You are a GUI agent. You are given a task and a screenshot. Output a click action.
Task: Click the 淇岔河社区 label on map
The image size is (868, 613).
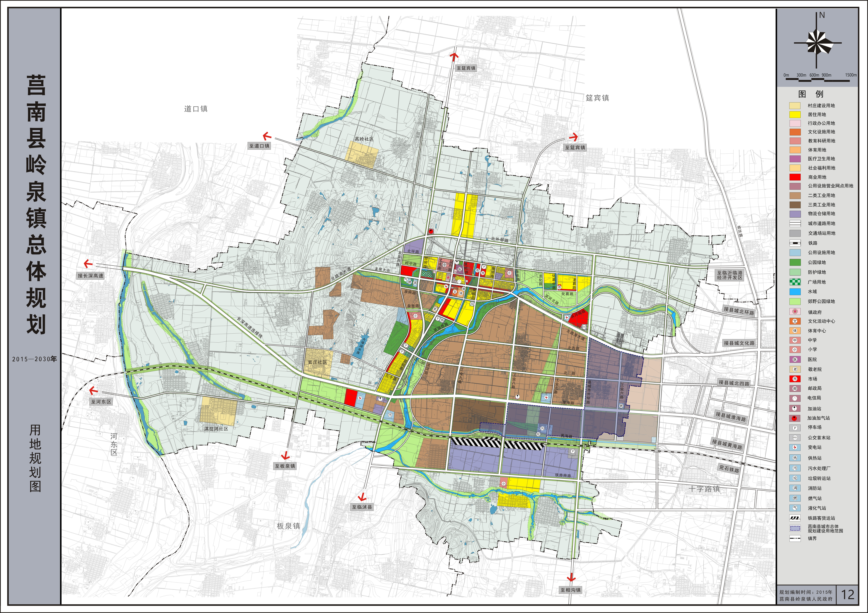[216, 429]
